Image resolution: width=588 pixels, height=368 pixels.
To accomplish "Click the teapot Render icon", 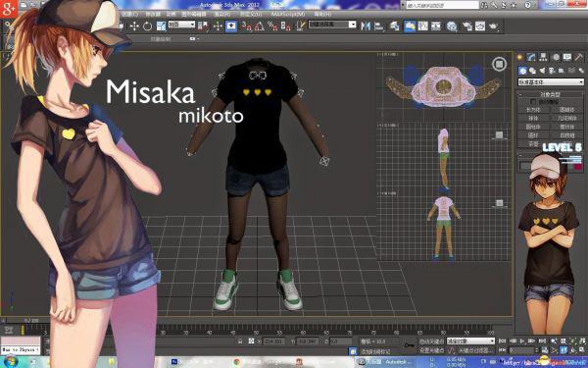I will [x=494, y=26].
